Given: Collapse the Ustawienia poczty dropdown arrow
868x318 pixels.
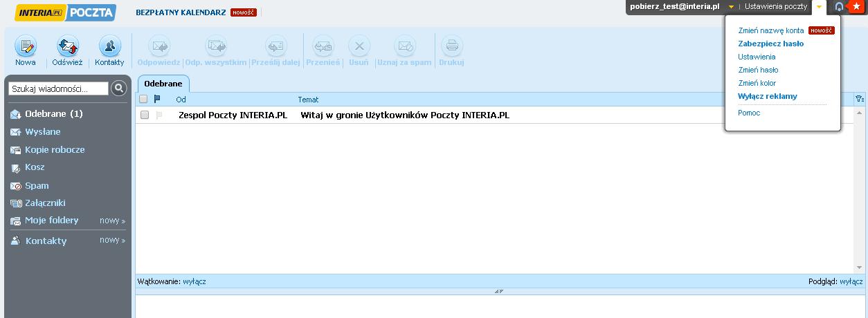Looking at the screenshot, I should [819, 6].
